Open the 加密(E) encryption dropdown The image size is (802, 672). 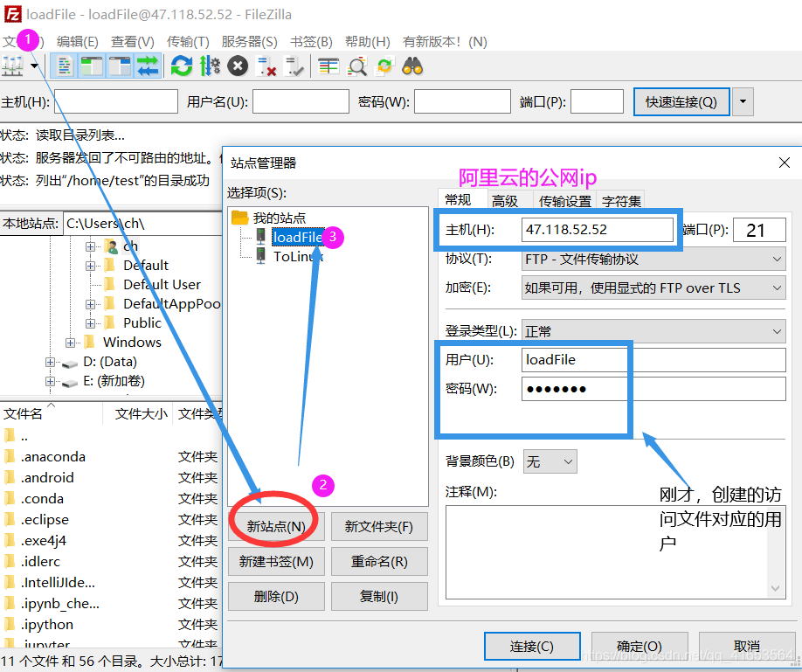click(653, 288)
